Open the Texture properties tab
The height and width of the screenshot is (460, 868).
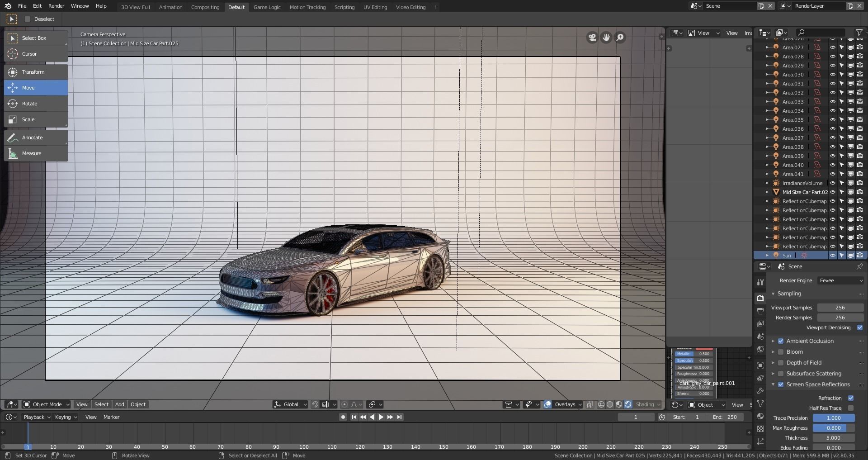pos(760,428)
